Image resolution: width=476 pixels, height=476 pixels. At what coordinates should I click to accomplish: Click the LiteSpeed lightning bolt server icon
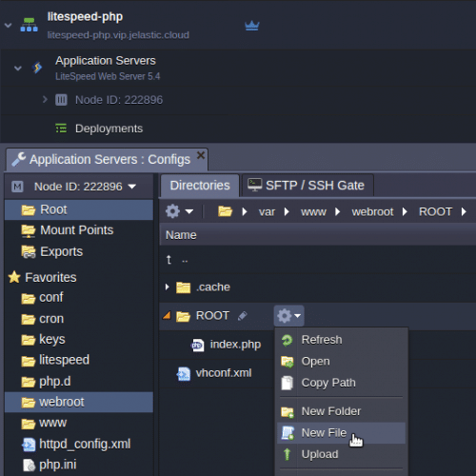(x=37, y=68)
